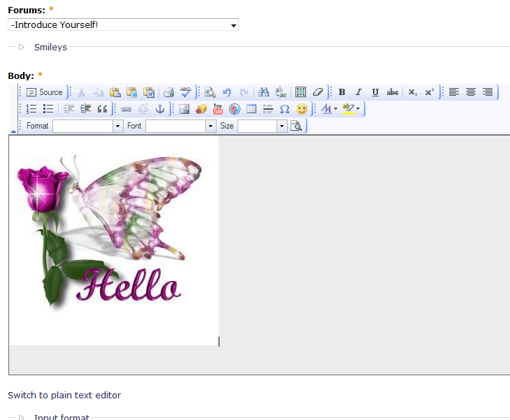Click the anchor icon
The height and width of the screenshot is (420, 510).
click(x=159, y=109)
